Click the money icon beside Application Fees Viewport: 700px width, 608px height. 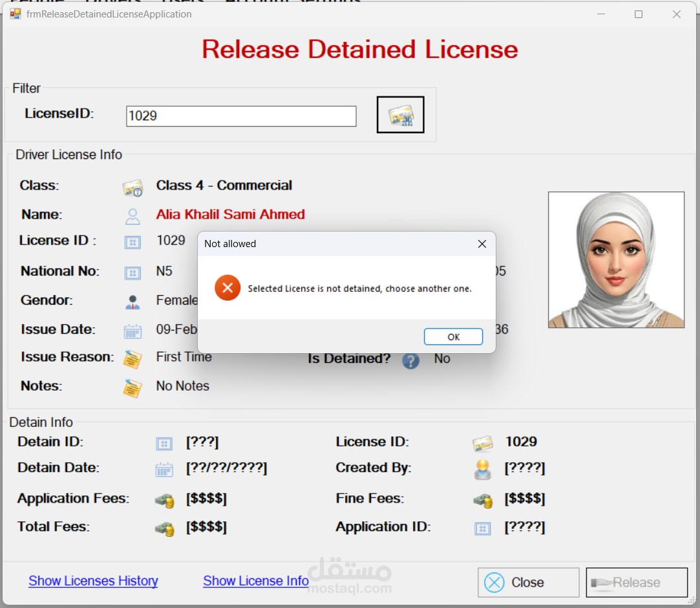pyautogui.click(x=165, y=501)
